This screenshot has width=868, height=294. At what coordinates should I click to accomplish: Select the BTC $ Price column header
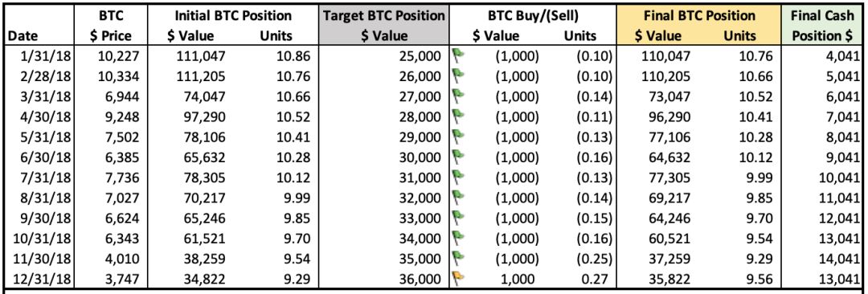(110, 26)
